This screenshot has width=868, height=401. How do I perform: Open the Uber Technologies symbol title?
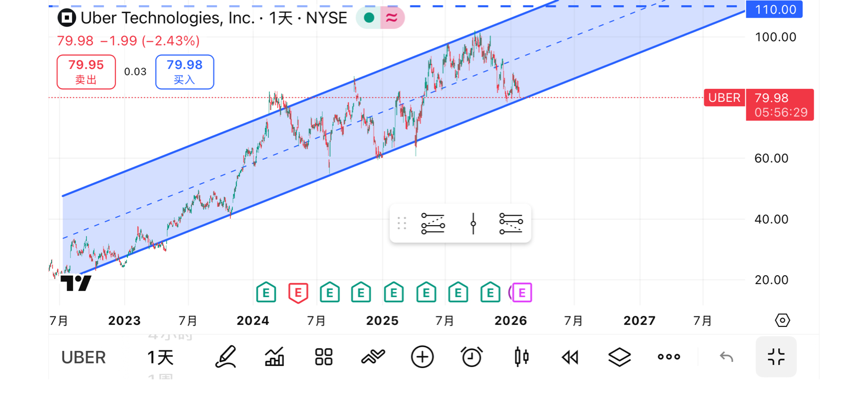214,18
